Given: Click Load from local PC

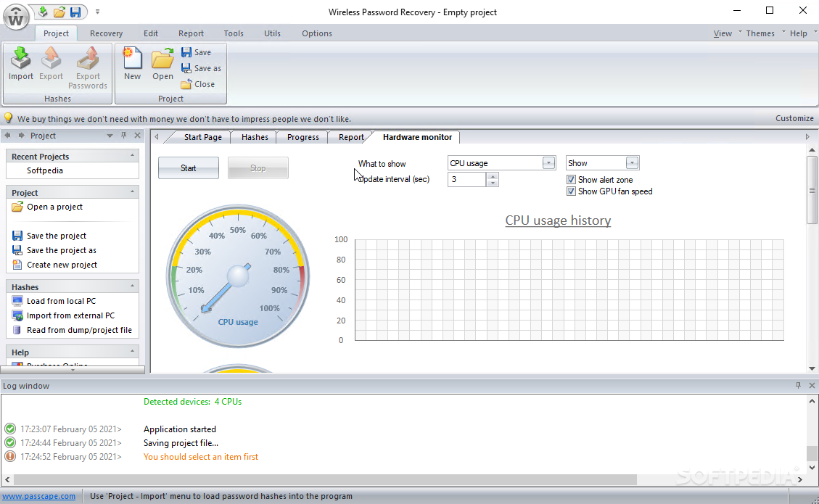Looking at the screenshot, I should point(54,301).
